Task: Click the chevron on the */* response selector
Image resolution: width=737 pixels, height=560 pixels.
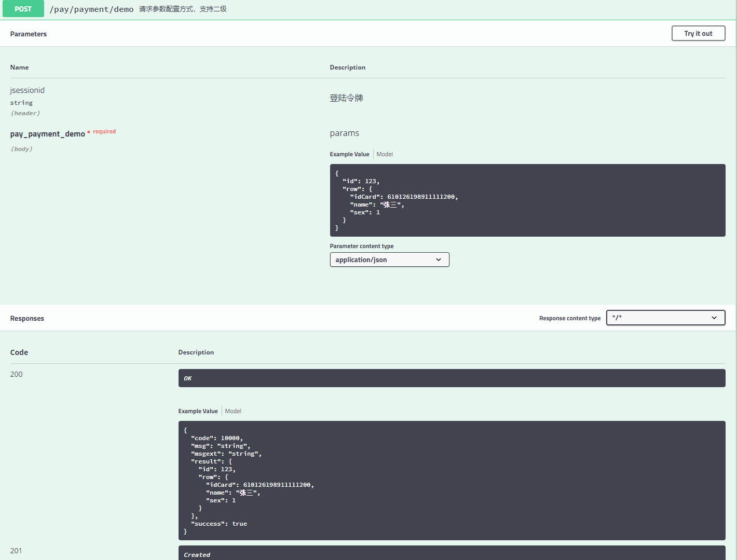Action: [x=714, y=317]
